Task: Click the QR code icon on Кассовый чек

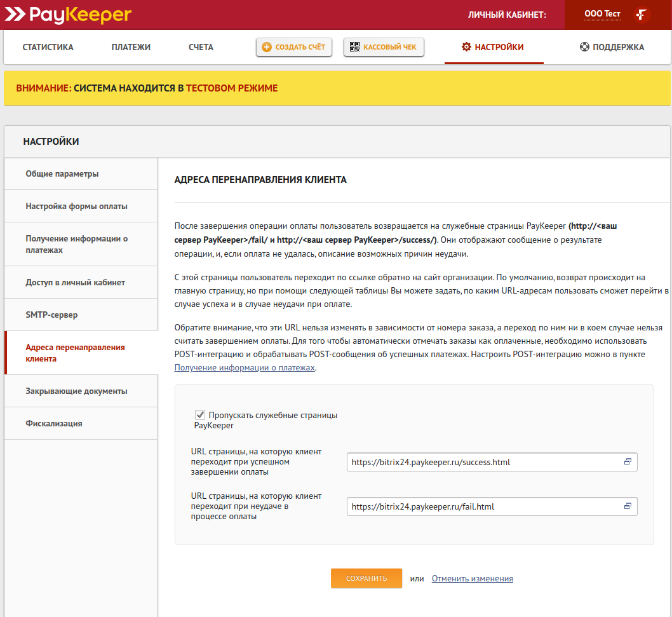Action: point(354,47)
